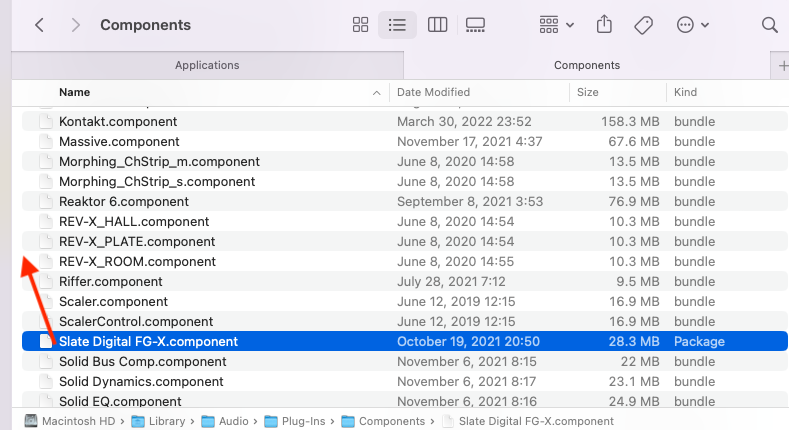Screen dimensions: 789x430
Task: Sort by the Name column header
Action: [x=75, y=92]
